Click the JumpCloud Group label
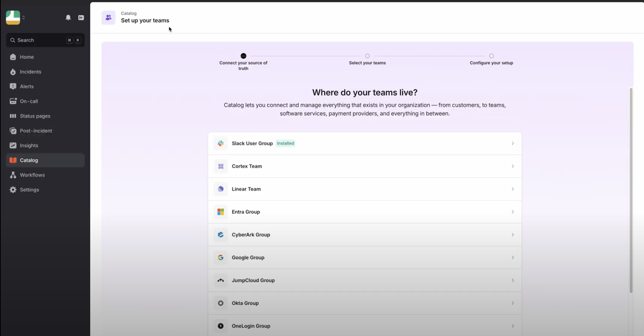The width and height of the screenshot is (644, 336). (253, 280)
